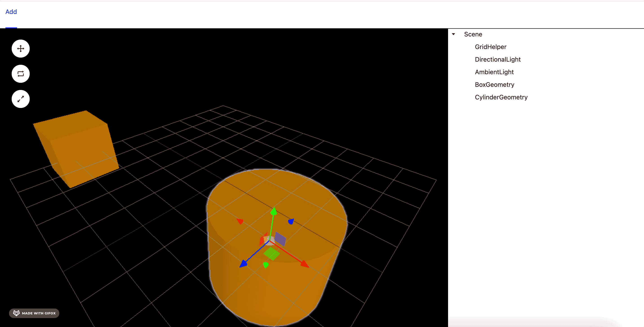Viewport: 644px width, 327px height.
Task: Grab the green Y-axis gizmo arrow
Action: (x=274, y=211)
